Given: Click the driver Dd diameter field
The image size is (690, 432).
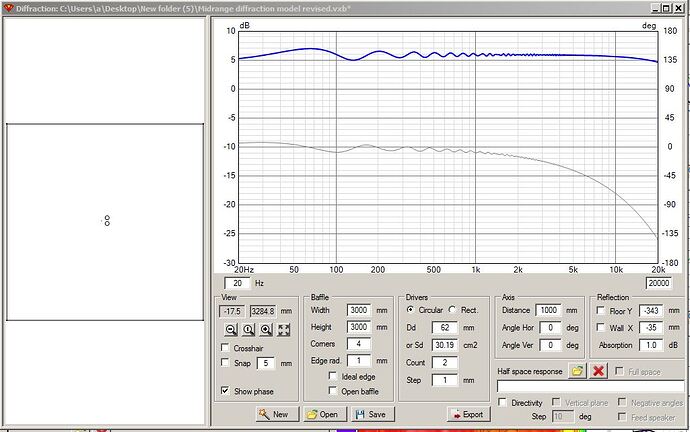Looking at the screenshot, I should click(x=445, y=327).
